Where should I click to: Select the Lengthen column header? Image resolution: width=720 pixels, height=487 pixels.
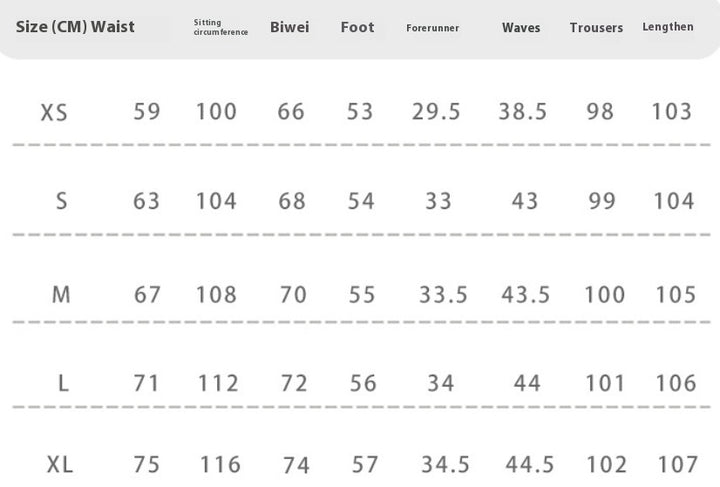coord(668,27)
